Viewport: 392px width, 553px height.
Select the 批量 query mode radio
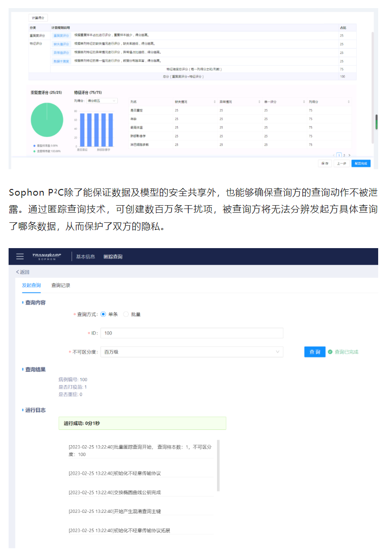point(126,314)
